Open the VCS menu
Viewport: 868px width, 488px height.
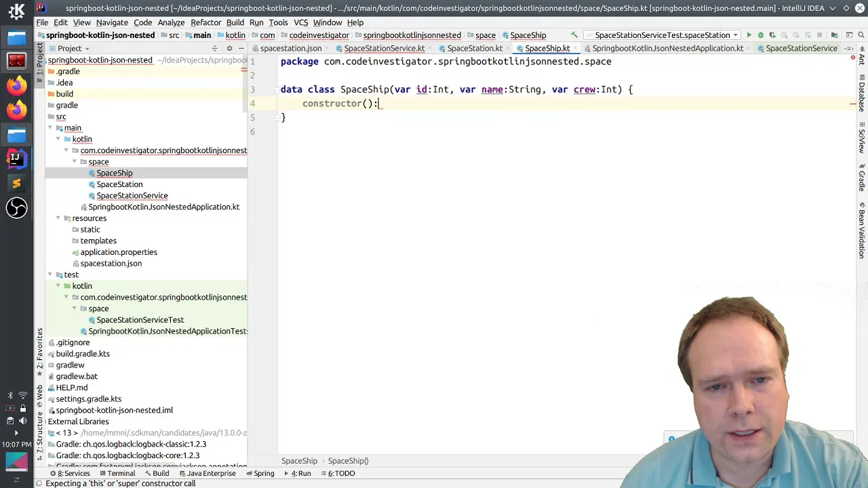tap(301, 22)
